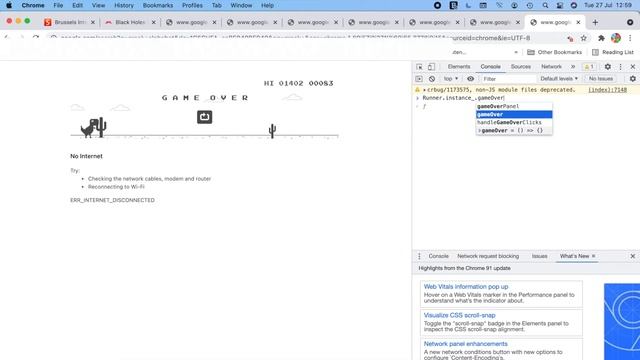Open Network request blocking tab

(488, 256)
